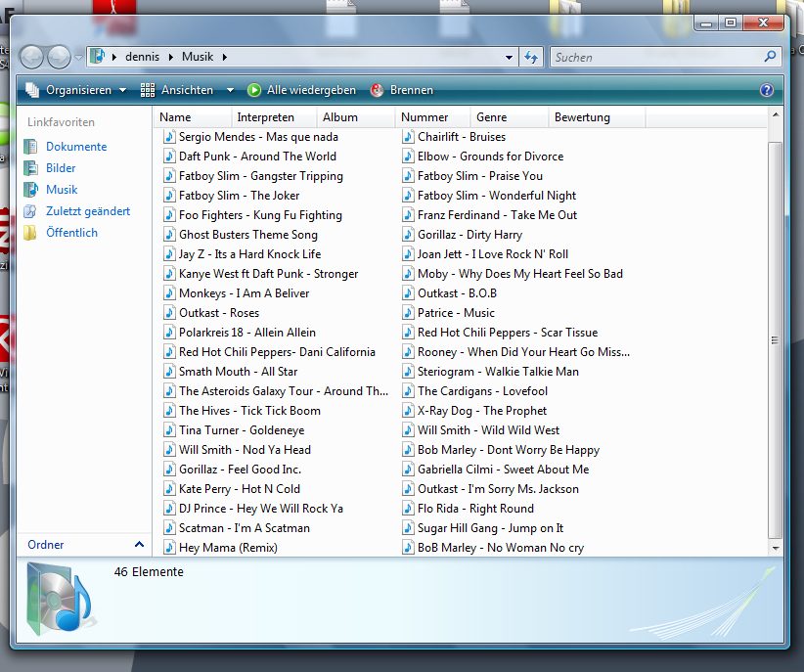
Task: Select Chairlift - Bruises file icon
Action: [408, 137]
